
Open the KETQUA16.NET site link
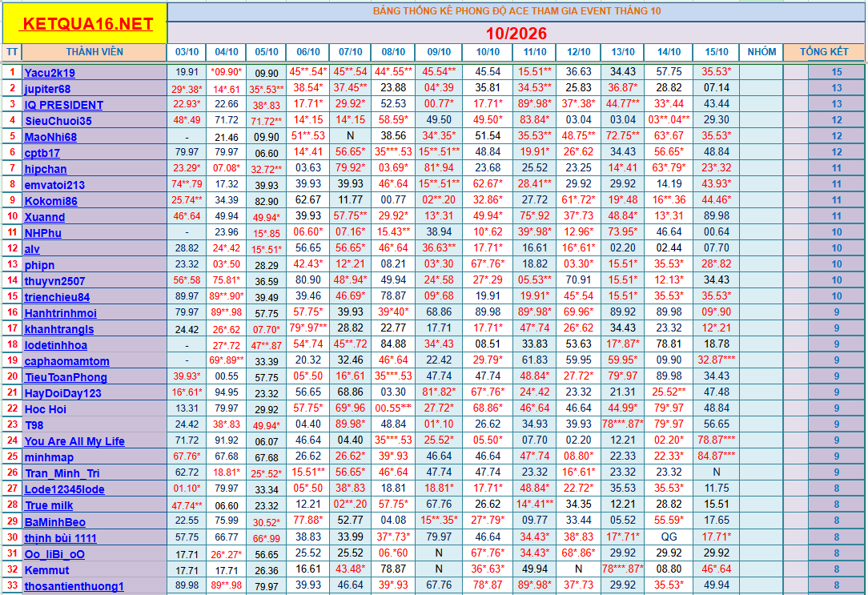click(x=87, y=24)
